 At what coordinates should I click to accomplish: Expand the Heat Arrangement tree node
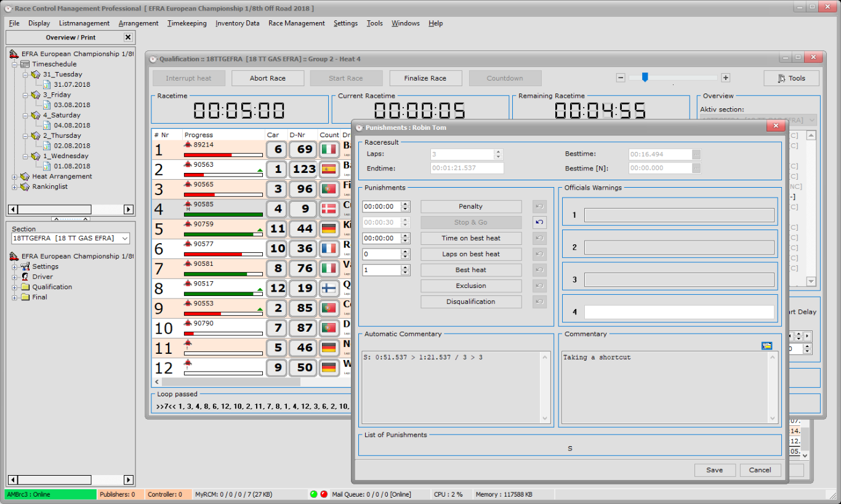(15, 177)
